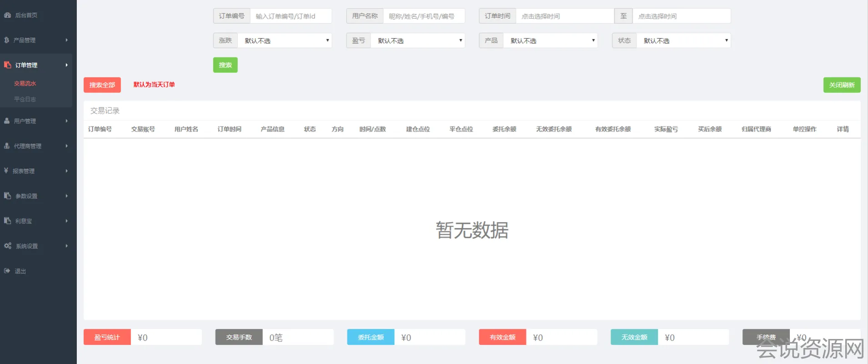
Task: Click the yen icon beside 报表管理
Action: [6, 171]
